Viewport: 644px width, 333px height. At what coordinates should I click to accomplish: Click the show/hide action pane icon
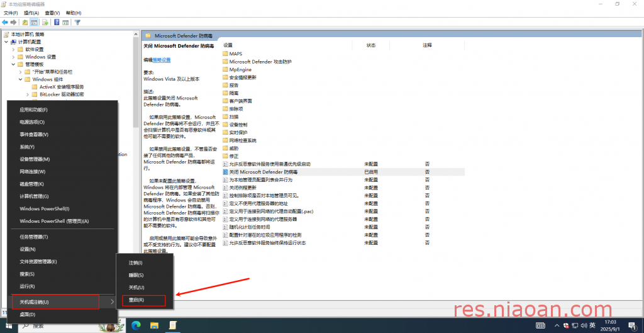[65, 22]
